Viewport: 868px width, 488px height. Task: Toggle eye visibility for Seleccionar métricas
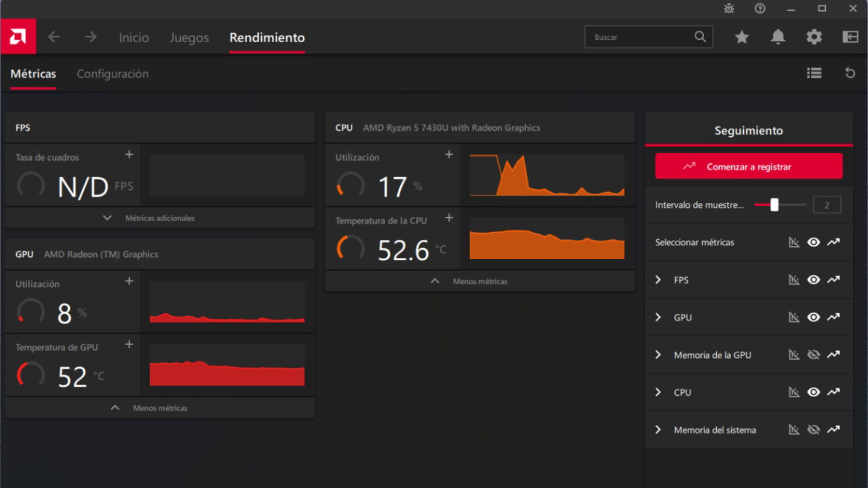814,242
